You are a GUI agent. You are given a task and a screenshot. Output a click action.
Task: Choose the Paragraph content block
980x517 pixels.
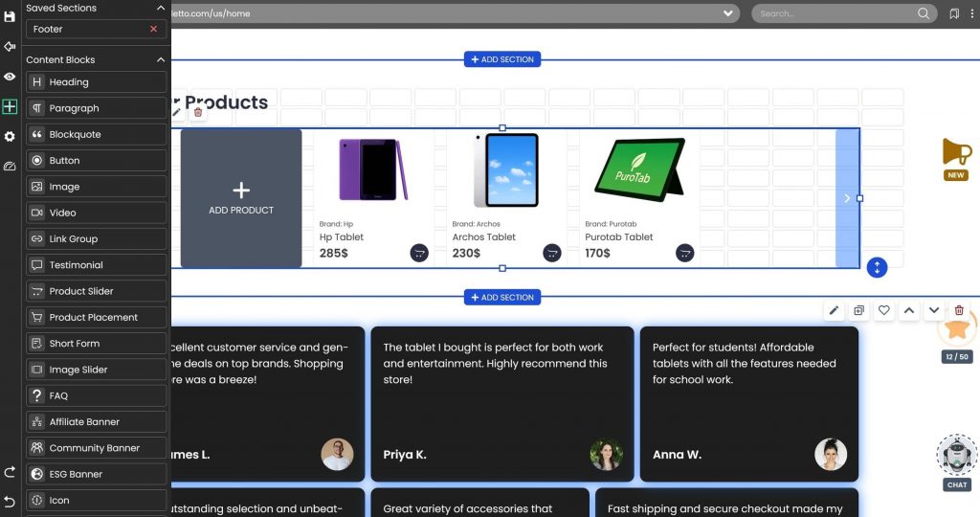[97, 108]
